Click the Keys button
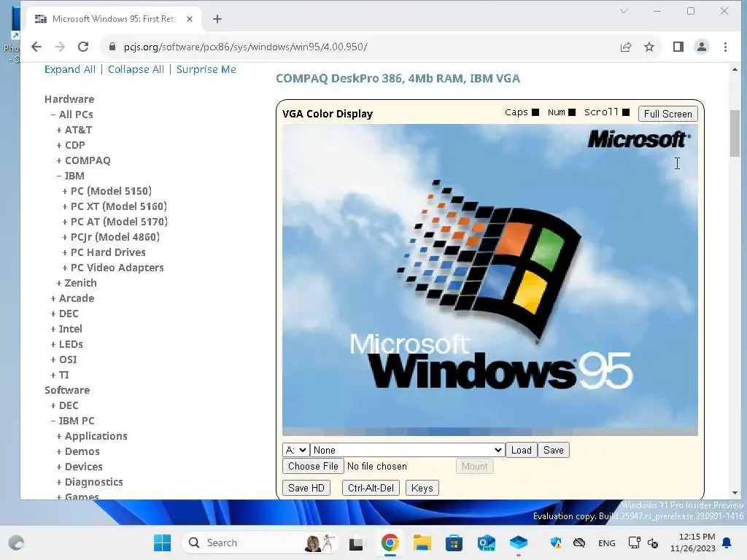The width and height of the screenshot is (747, 560). point(422,488)
